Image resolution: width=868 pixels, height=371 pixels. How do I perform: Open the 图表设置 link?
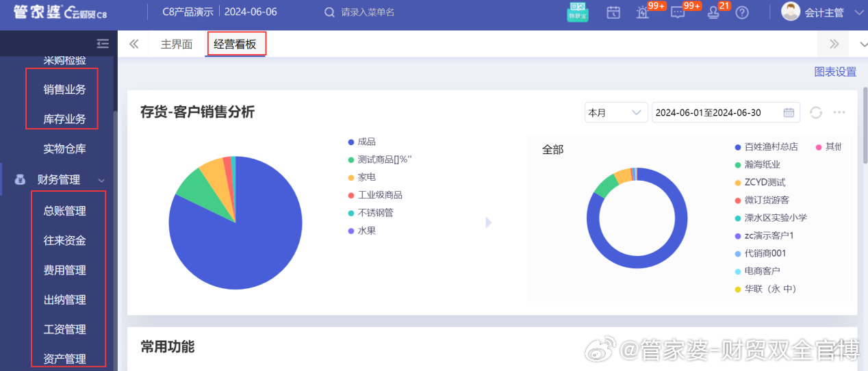coord(835,72)
